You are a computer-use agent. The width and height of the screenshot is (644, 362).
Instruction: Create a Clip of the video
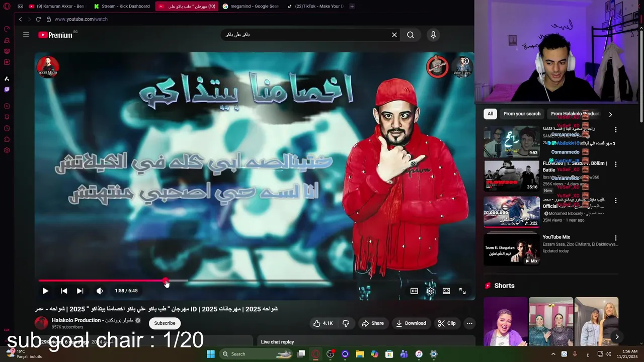click(447, 323)
